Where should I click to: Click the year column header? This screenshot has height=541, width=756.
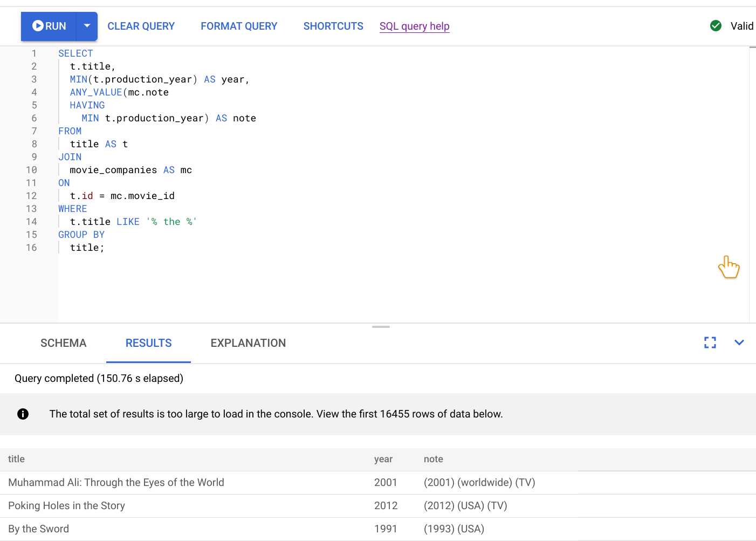pyautogui.click(x=383, y=459)
